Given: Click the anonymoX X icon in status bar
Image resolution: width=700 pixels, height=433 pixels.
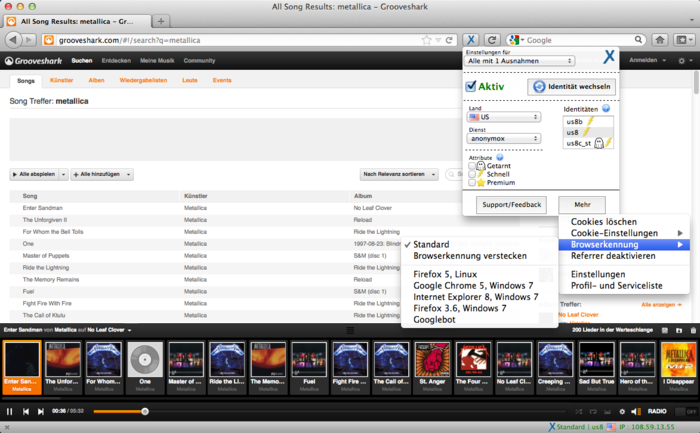Looking at the screenshot, I should [x=552, y=427].
